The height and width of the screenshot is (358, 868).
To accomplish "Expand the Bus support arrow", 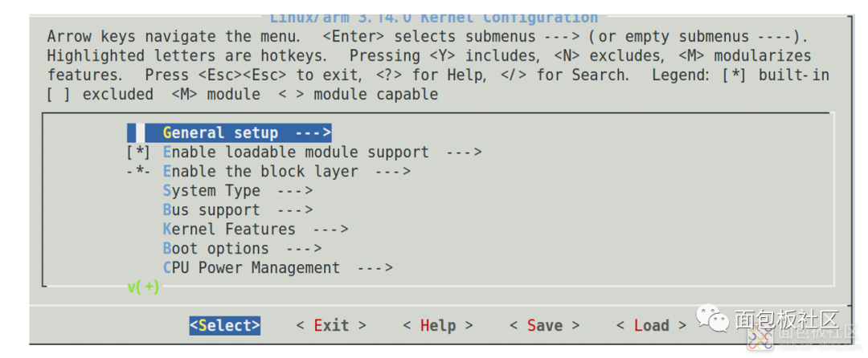I will pos(295,210).
